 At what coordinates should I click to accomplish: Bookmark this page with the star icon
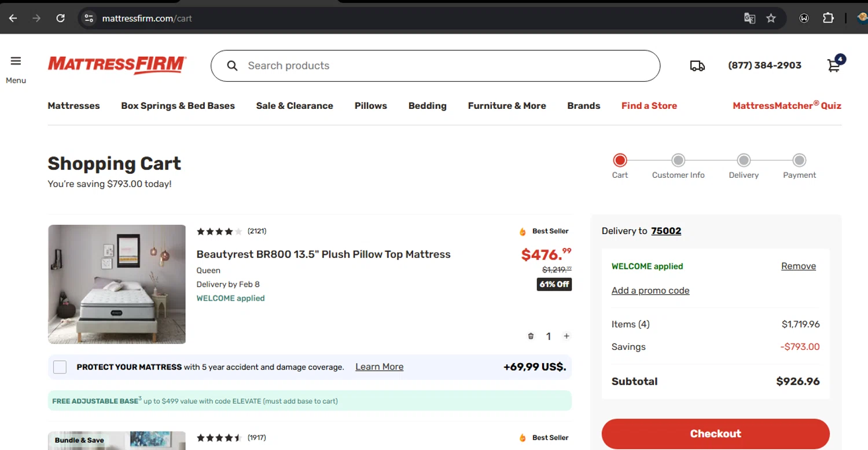tap(771, 18)
